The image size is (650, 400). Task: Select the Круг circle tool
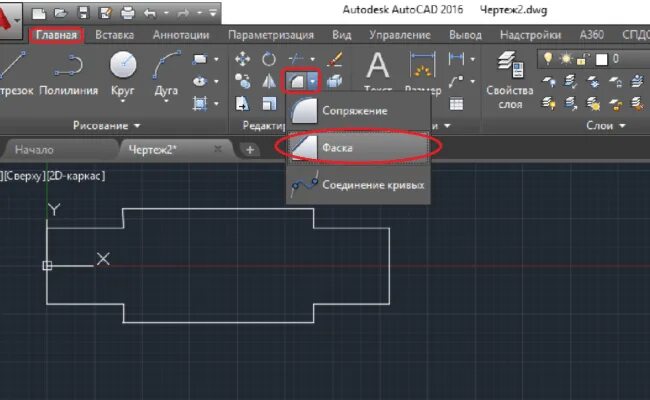[x=123, y=73]
